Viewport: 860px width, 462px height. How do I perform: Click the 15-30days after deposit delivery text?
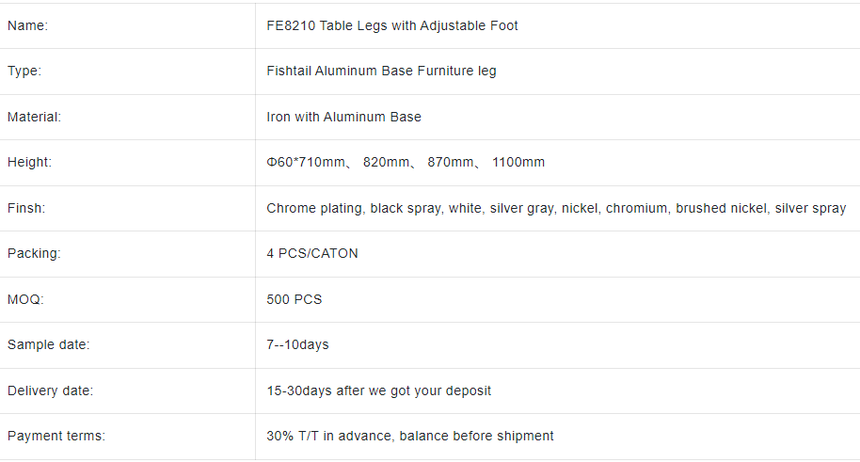378,390
